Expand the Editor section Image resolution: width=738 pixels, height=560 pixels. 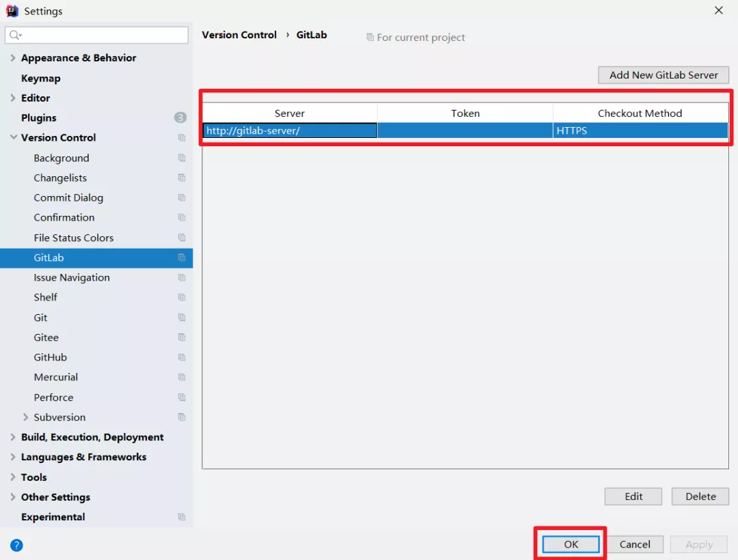click(13, 98)
